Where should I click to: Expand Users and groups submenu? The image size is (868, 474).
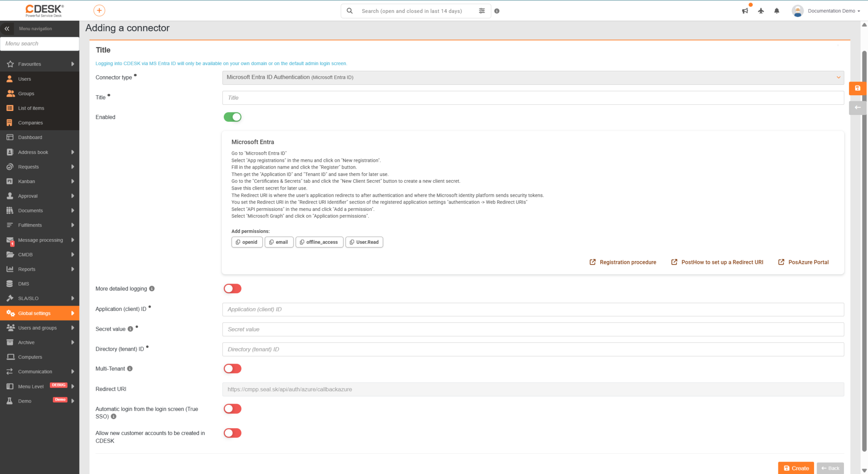(73, 328)
